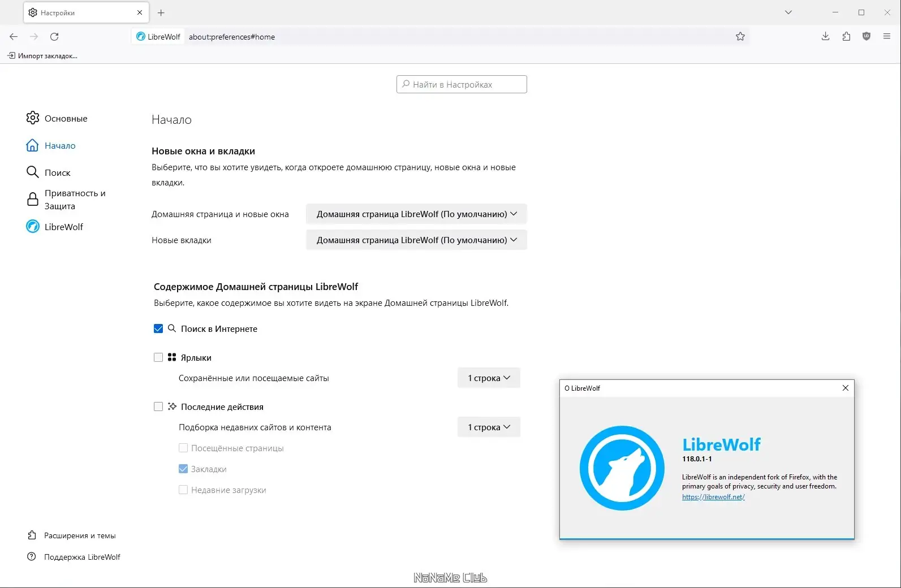List all tabs with the chevron button

788,12
